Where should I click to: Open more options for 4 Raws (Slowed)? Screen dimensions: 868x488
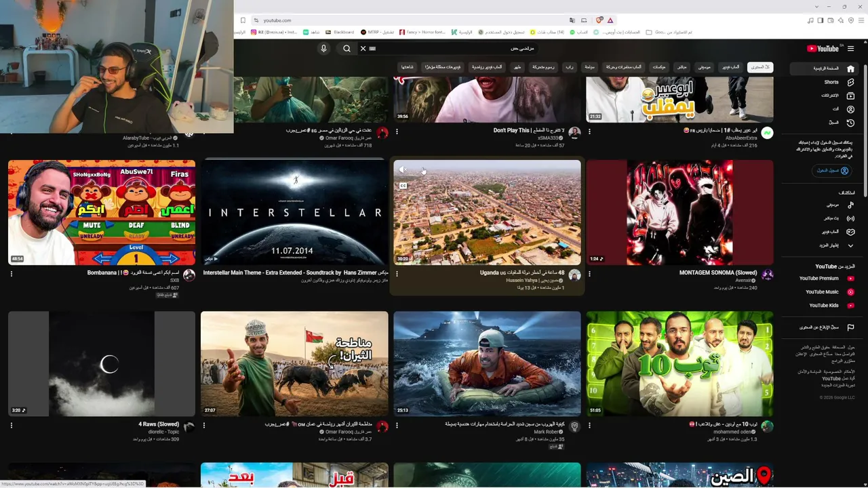pyautogui.click(x=12, y=426)
